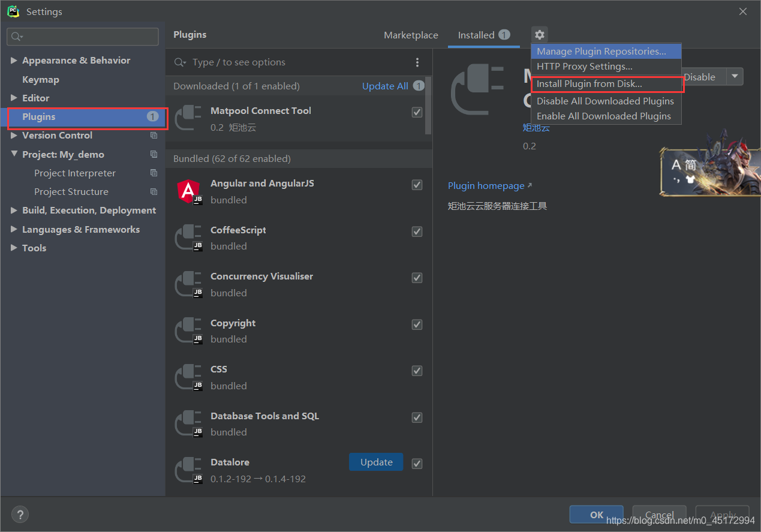This screenshot has width=761, height=532.
Task: Click the Angular and AngularJS plugin icon
Action: [188, 191]
